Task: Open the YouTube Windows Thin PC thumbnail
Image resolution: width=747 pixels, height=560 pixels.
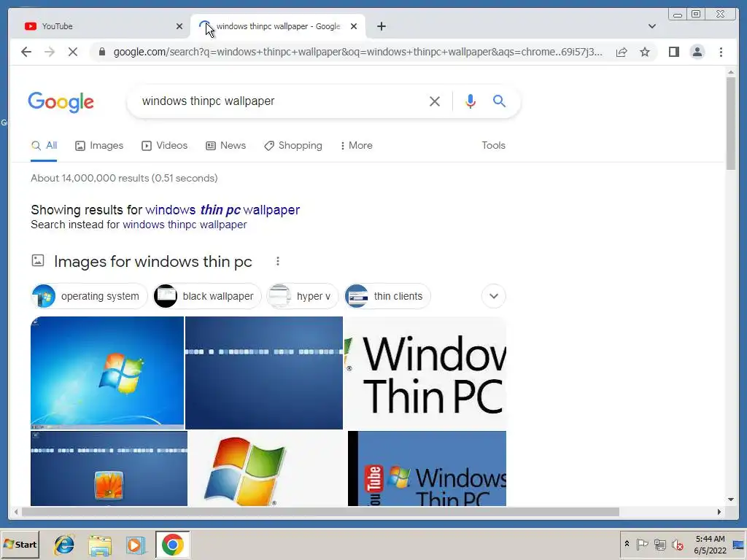Action: tap(427, 469)
